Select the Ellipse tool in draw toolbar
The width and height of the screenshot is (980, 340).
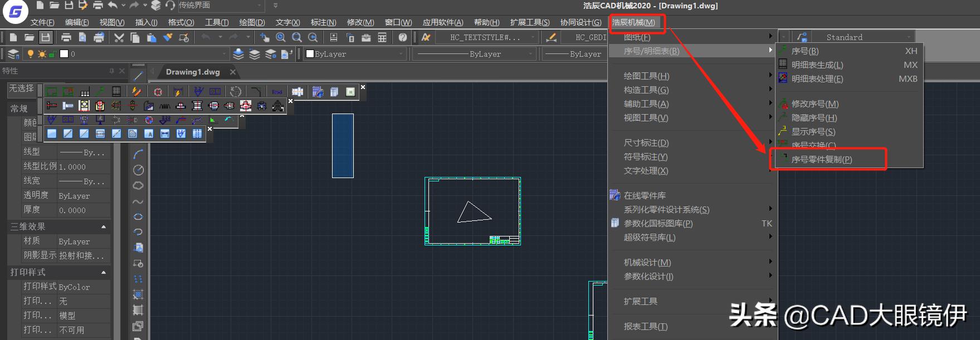coord(138,216)
